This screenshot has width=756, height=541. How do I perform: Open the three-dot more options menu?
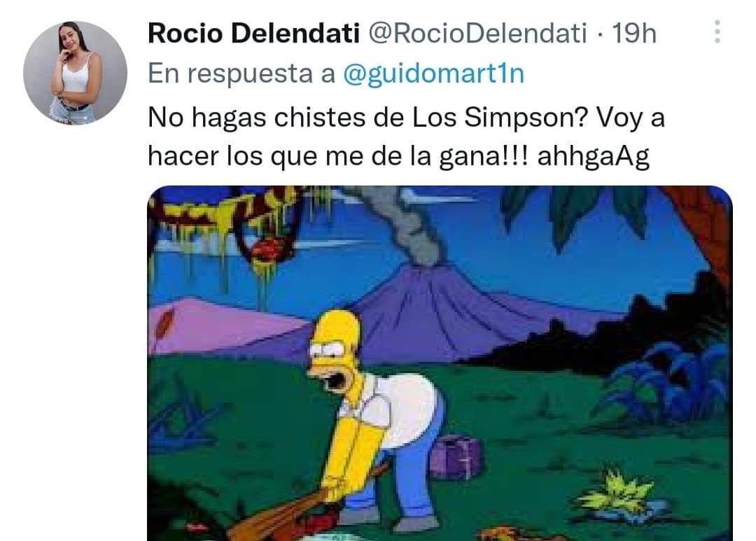(717, 31)
